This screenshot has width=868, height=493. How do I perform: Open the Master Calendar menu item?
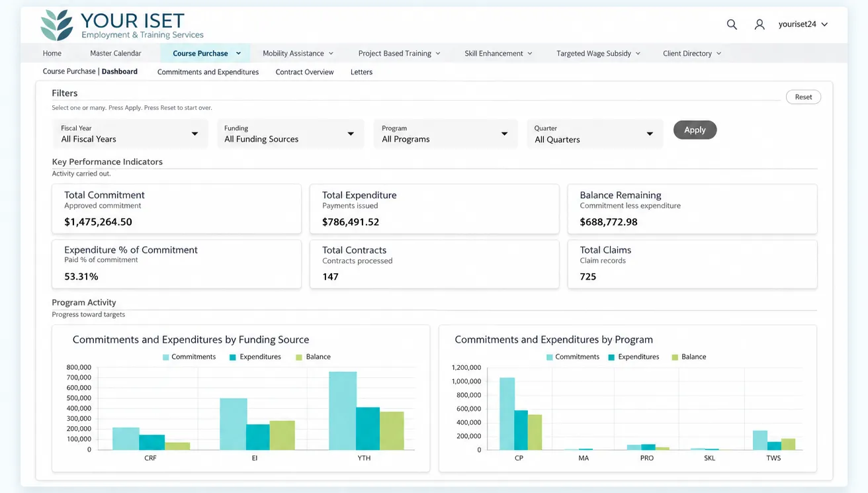click(x=116, y=54)
